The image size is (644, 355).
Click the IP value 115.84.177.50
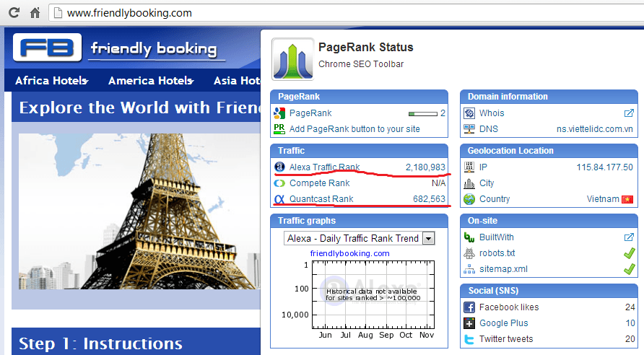pos(604,167)
